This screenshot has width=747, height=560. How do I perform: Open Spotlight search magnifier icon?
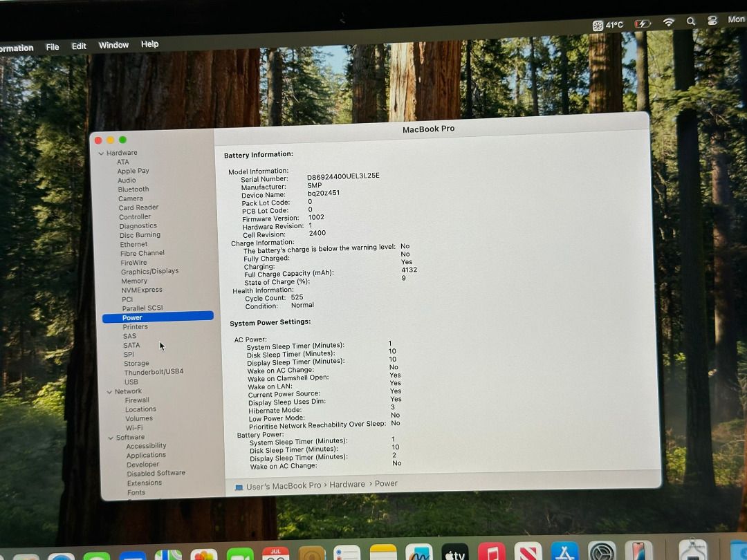691,21
